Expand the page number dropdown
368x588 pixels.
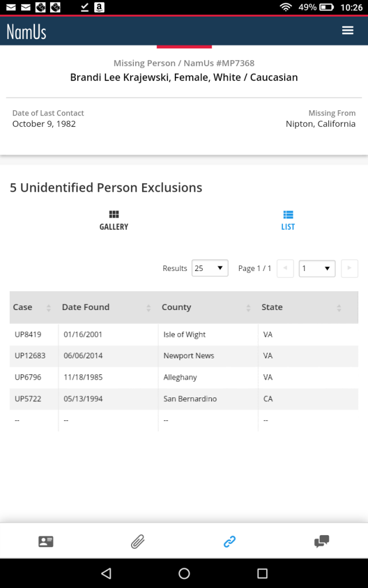[317, 268]
